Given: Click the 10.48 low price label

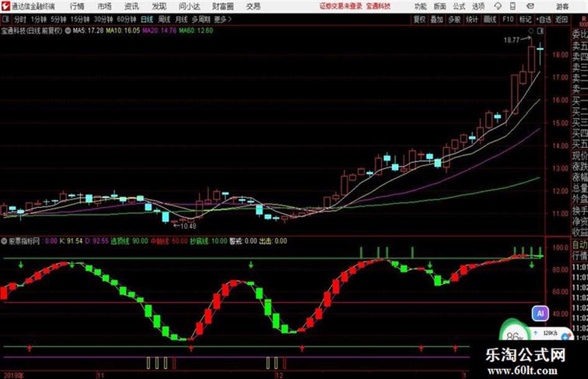Looking at the screenshot, I should 188,226.
